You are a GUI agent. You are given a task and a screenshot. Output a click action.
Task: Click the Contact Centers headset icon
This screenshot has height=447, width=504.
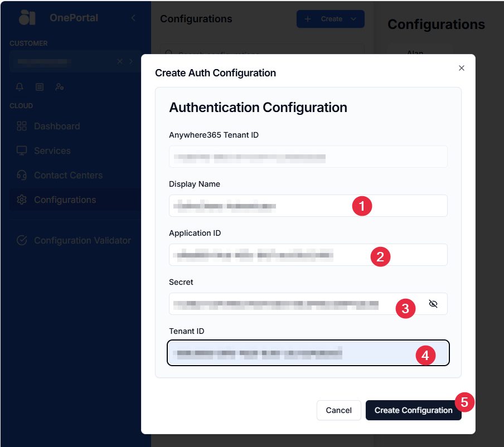pos(22,175)
